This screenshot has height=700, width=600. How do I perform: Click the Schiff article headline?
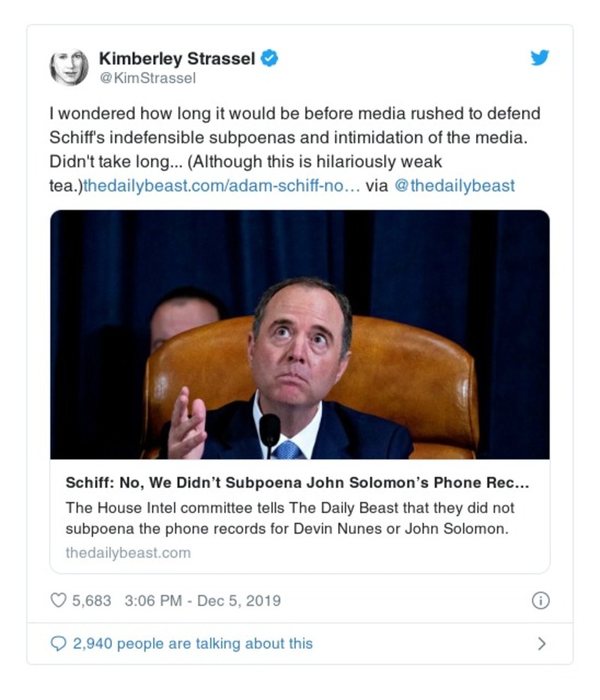pos(298,483)
